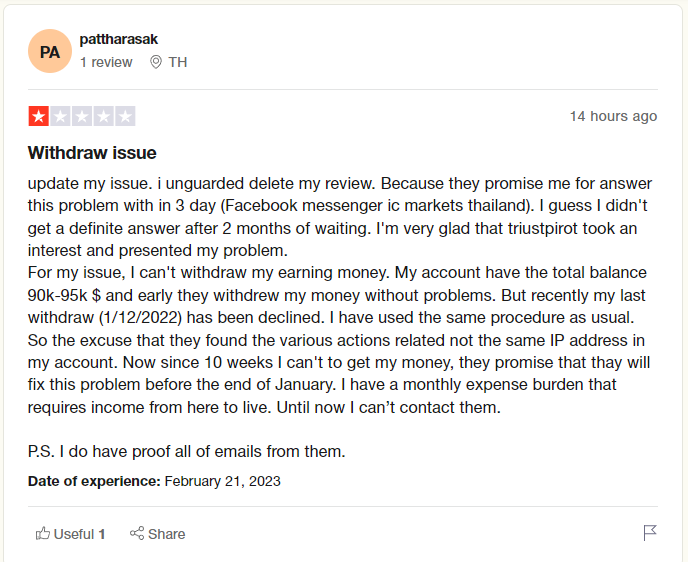Click the '14 hours ago' timestamp
The image size is (688, 562).
click(613, 116)
